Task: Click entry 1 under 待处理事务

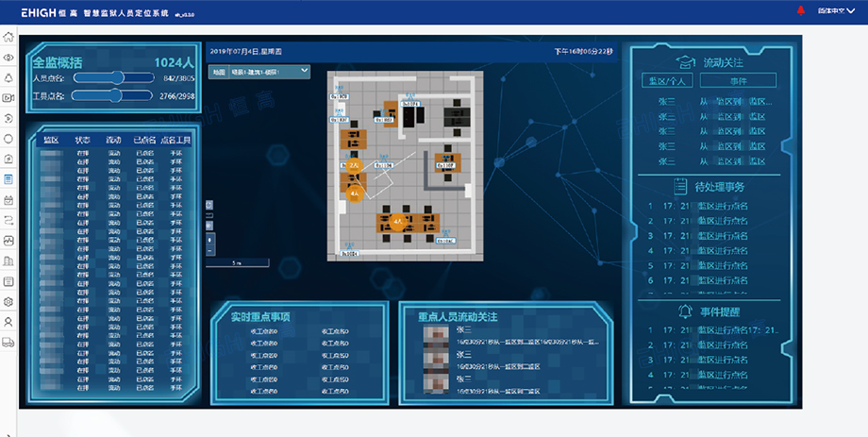Action: pyautogui.click(x=698, y=206)
